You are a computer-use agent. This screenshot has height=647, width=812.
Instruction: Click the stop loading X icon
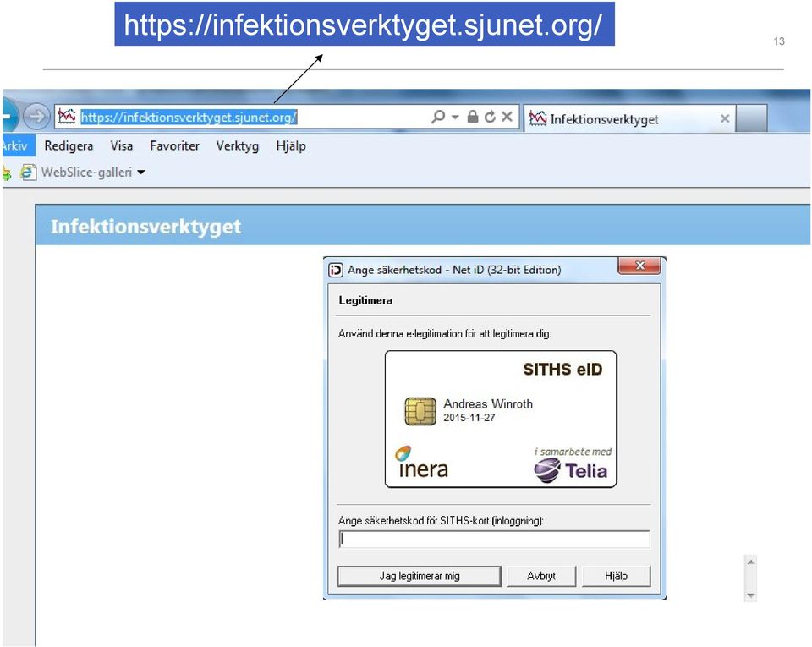[x=507, y=117]
